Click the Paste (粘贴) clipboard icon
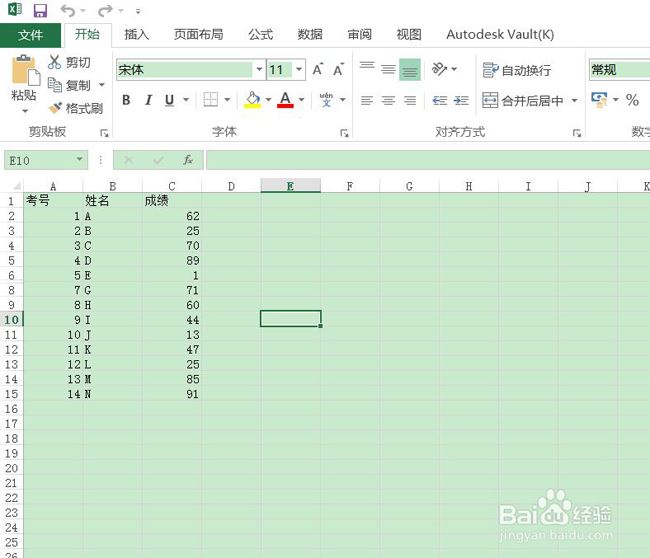The height and width of the screenshot is (558, 650). (23, 79)
